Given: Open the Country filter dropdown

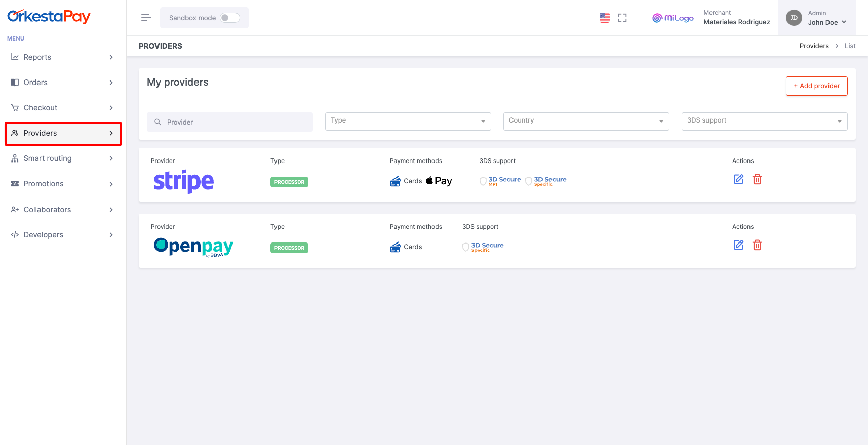Looking at the screenshot, I should [586, 121].
